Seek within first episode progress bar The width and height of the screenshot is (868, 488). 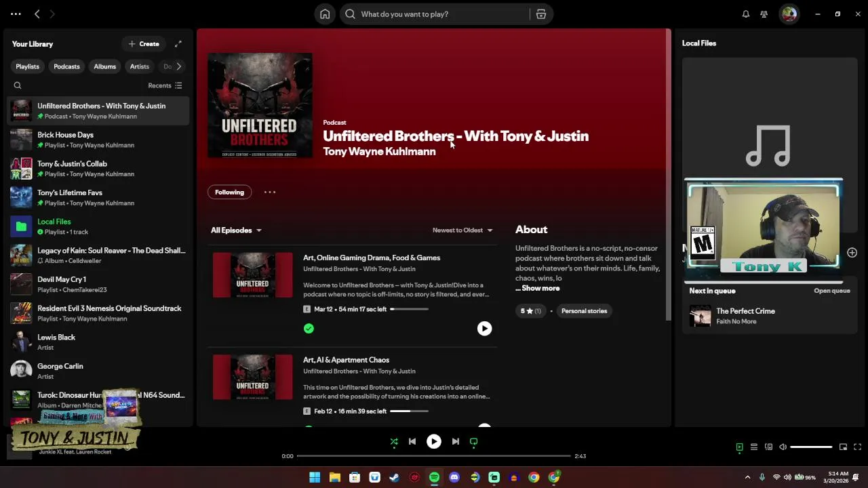pos(409,309)
